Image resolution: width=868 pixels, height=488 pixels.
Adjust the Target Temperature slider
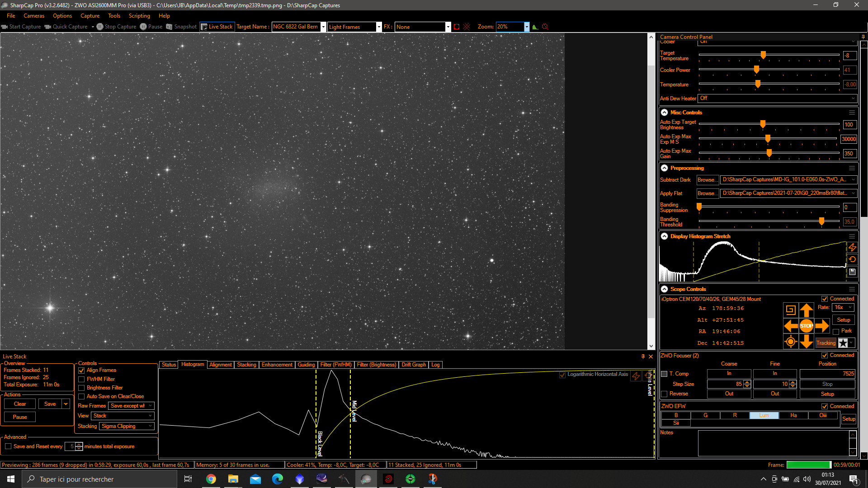click(x=763, y=55)
